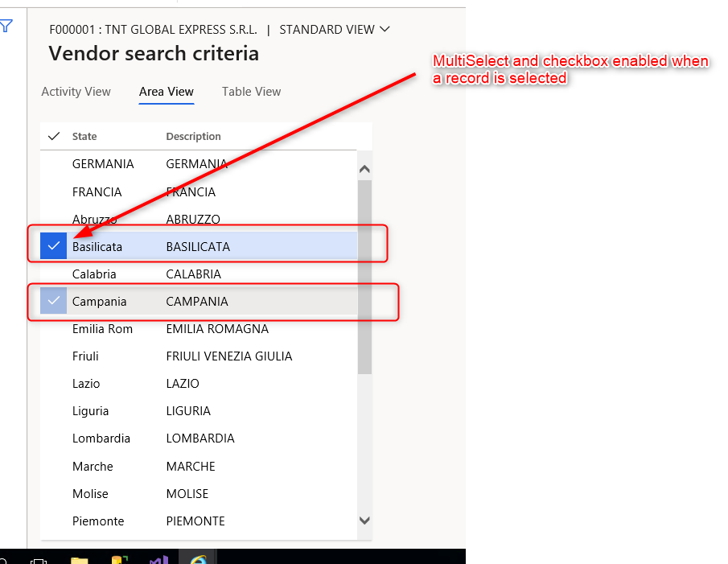Screen dimensions: 728x564
Task: Open the filter pane using the funnel icon
Action: click(6, 26)
